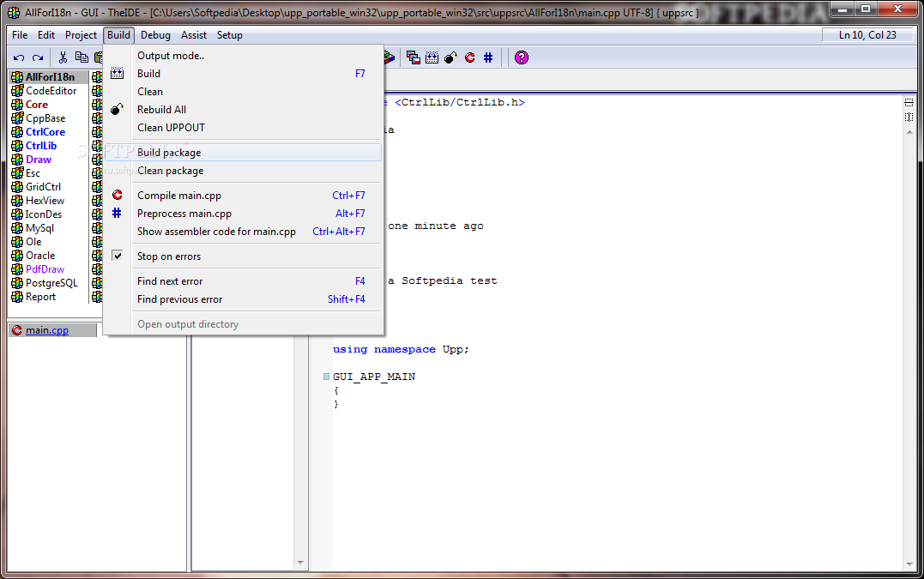Screen dimensions: 924x579
Task: Choose Preprocess main.cpp in the menu
Action: 243,214
